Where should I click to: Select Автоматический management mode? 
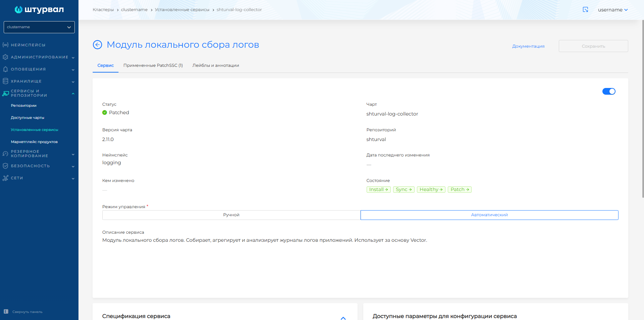[x=489, y=215]
